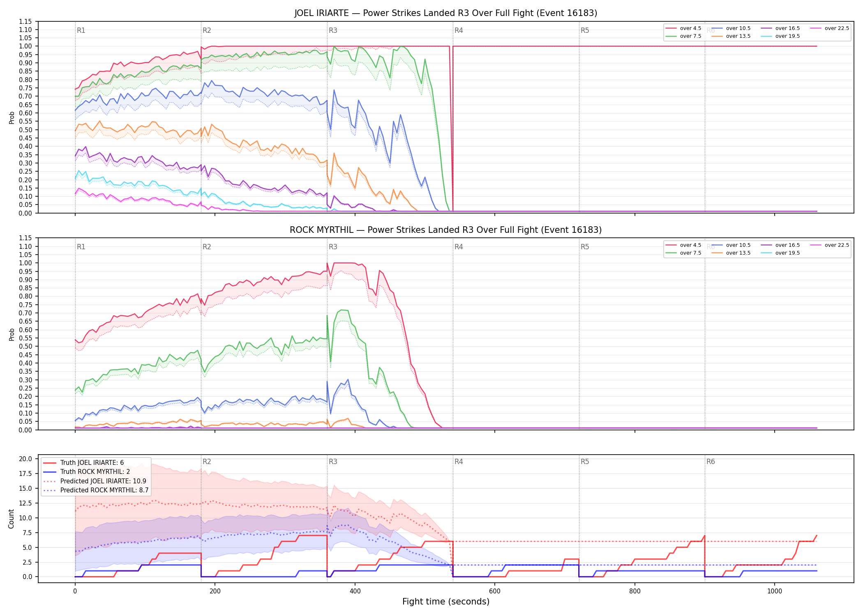Click R4 round marker in Joel Iriarte chart

pyautogui.click(x=459, y=30)
